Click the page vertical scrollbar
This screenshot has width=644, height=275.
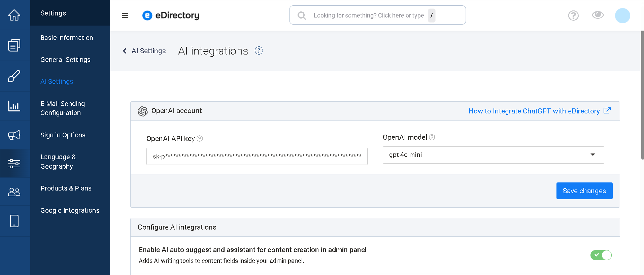tap(642, 94)
